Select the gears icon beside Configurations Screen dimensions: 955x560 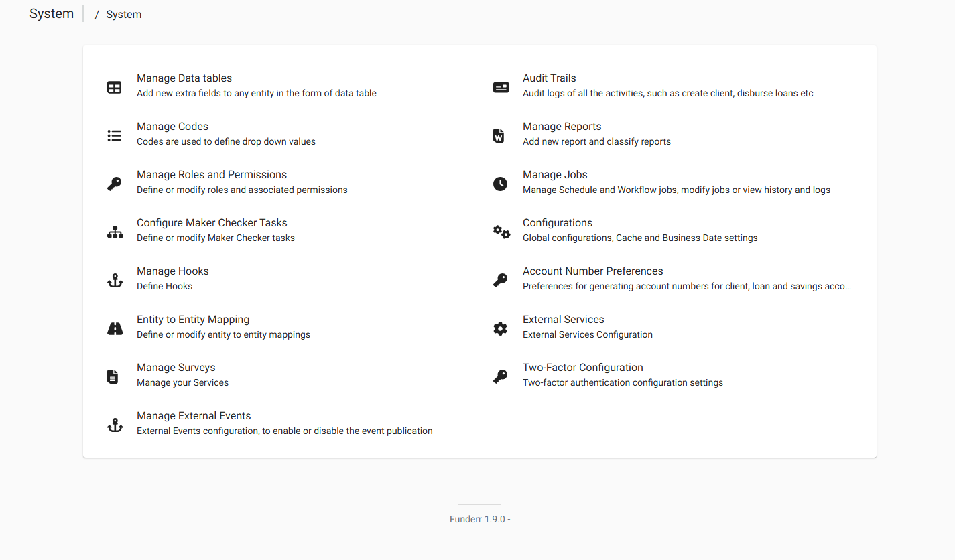point(501,231)
